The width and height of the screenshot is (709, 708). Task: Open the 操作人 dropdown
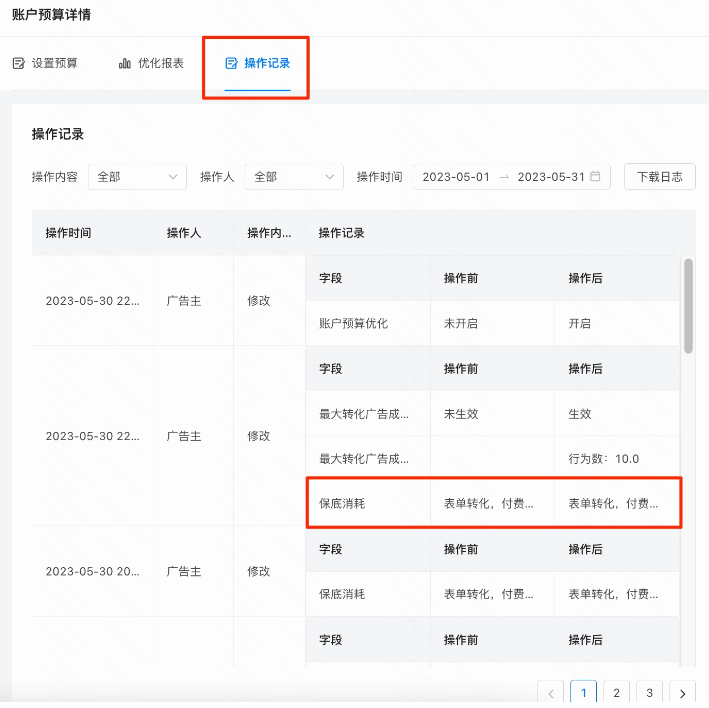293,177
